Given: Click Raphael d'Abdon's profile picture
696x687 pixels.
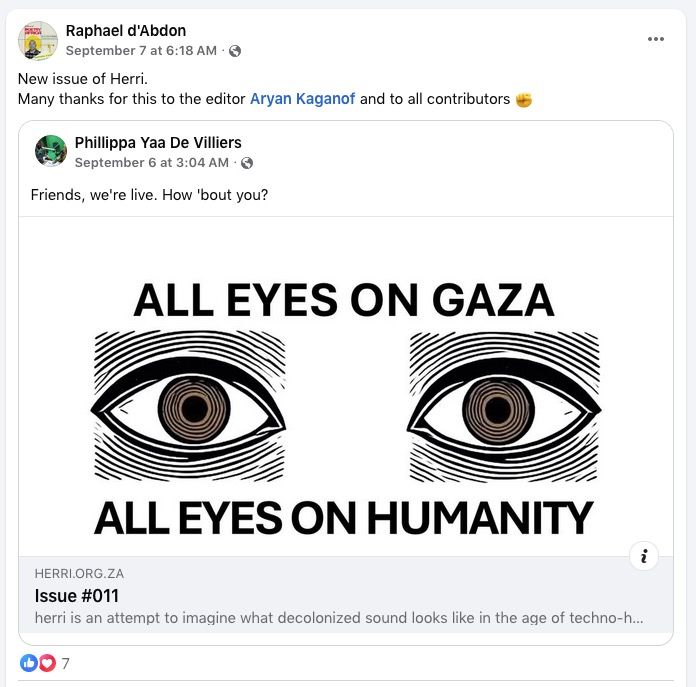Looking at the screenshot, I should [x=37, y=40].
